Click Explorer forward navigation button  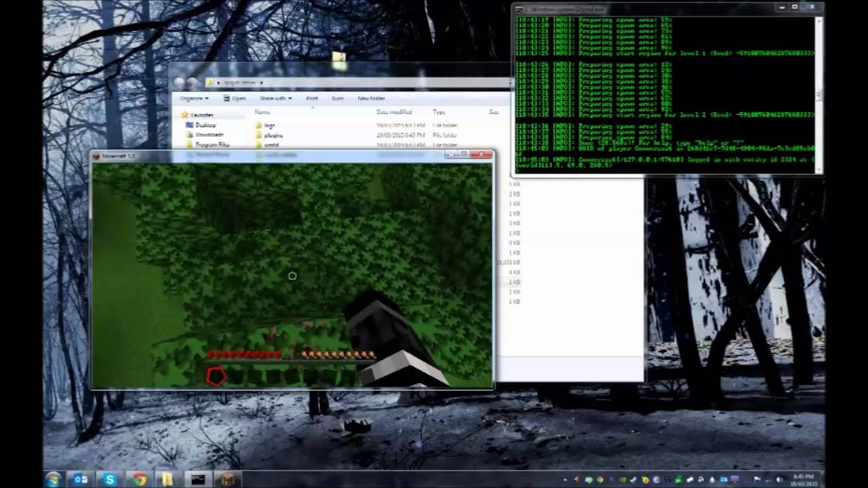click(x=192, y=82)
